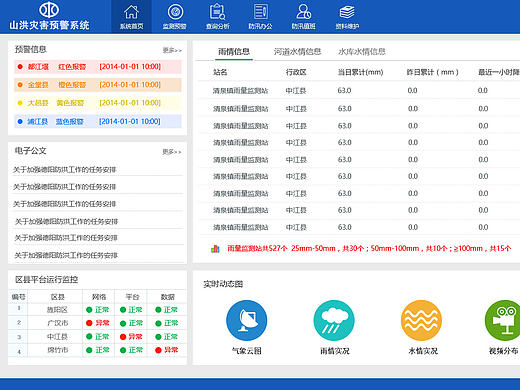The image size is (520, 390).
Task: Click 网络 header in district table
Action: (x=99, y=297)
